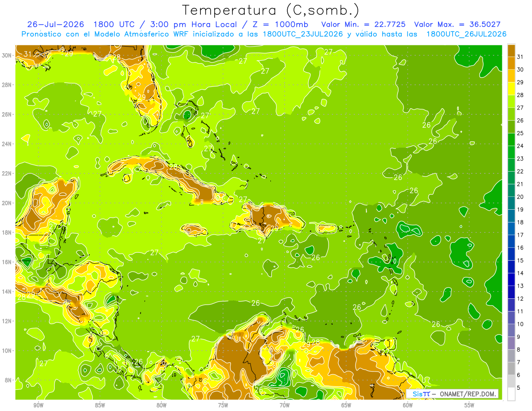This screenshot has height=411, width=532.
Task: Click longitude axis label '85W'
Action: click(100, 405)
